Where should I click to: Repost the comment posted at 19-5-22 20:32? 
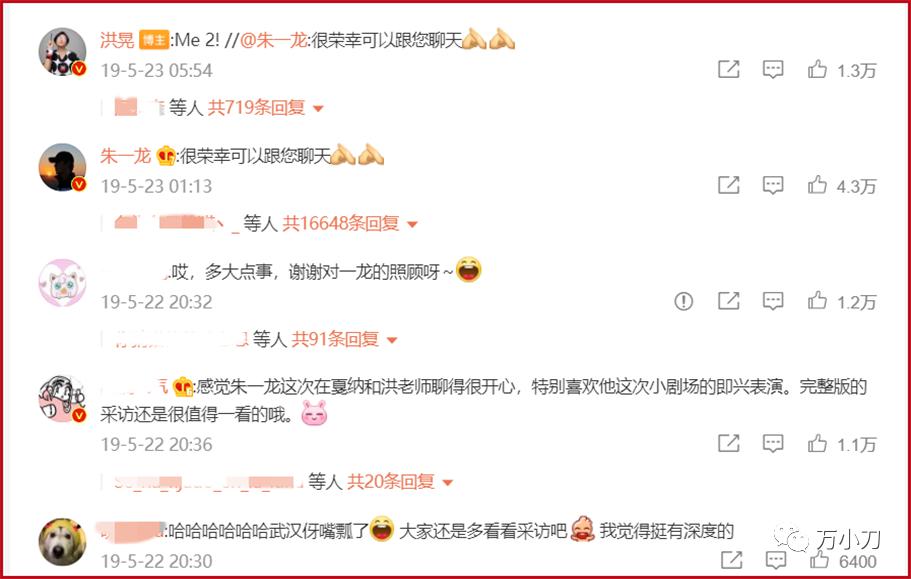point(729,301)
